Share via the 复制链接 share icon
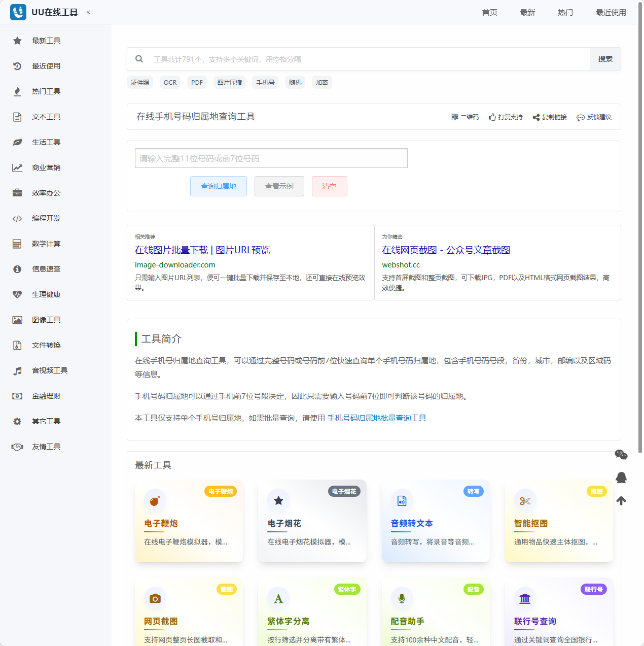This screenshot has width=644, height=646. [535, 117]
